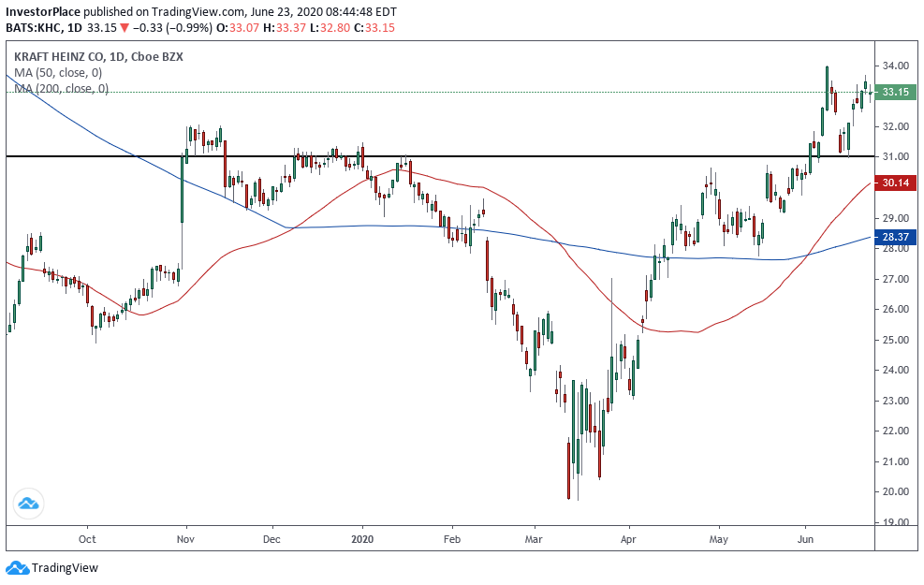Click the H:33.37 high value in header
Viewport: 924px width, 585px height.
(285, 28)
